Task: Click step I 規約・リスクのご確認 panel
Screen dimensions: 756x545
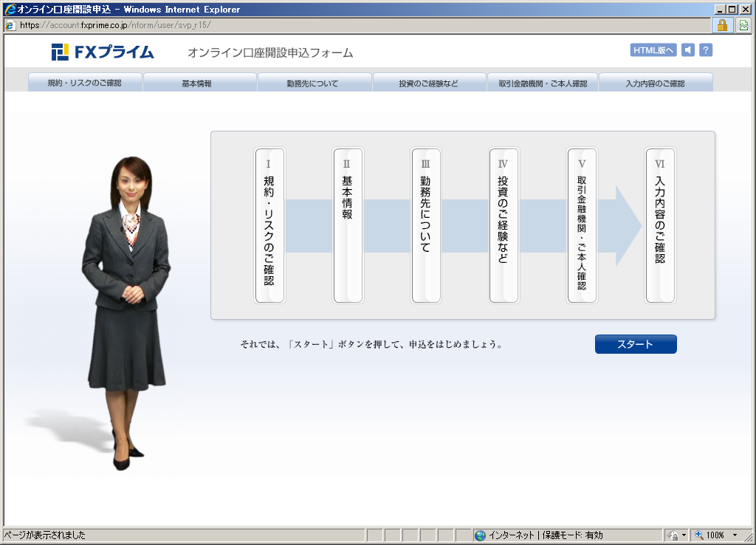Action: coord(269,225)
